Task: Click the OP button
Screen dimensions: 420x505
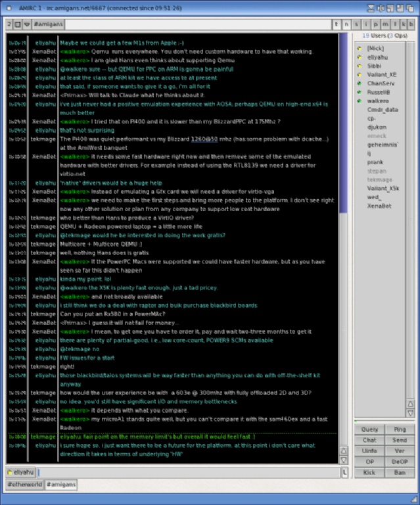Action: (x=369, y=462)
